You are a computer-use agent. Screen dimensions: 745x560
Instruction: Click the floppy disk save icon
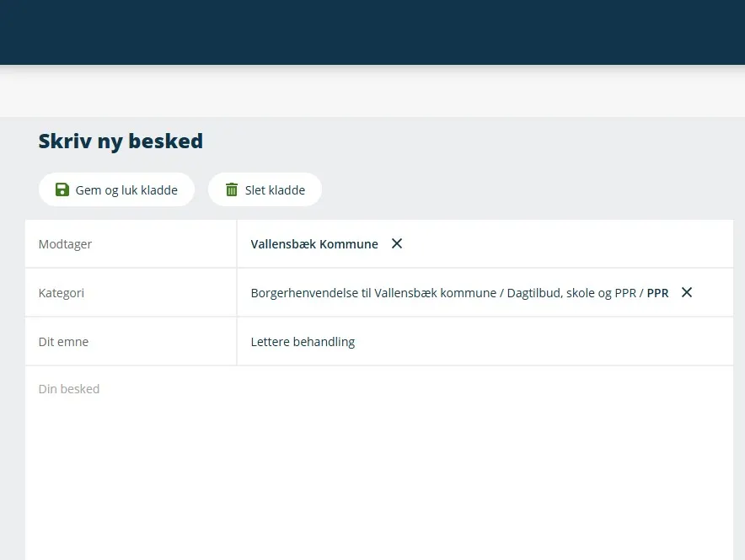point(62,189)
